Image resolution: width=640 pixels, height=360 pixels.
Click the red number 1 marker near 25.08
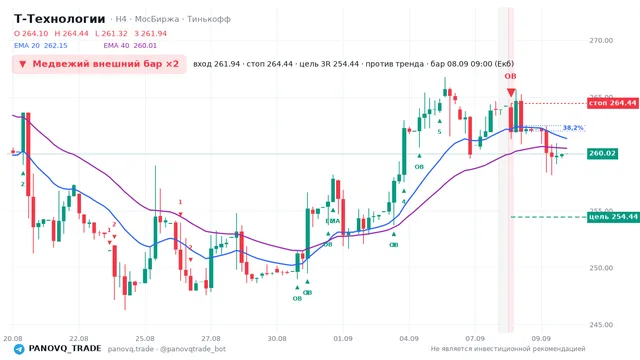[180, 207]
